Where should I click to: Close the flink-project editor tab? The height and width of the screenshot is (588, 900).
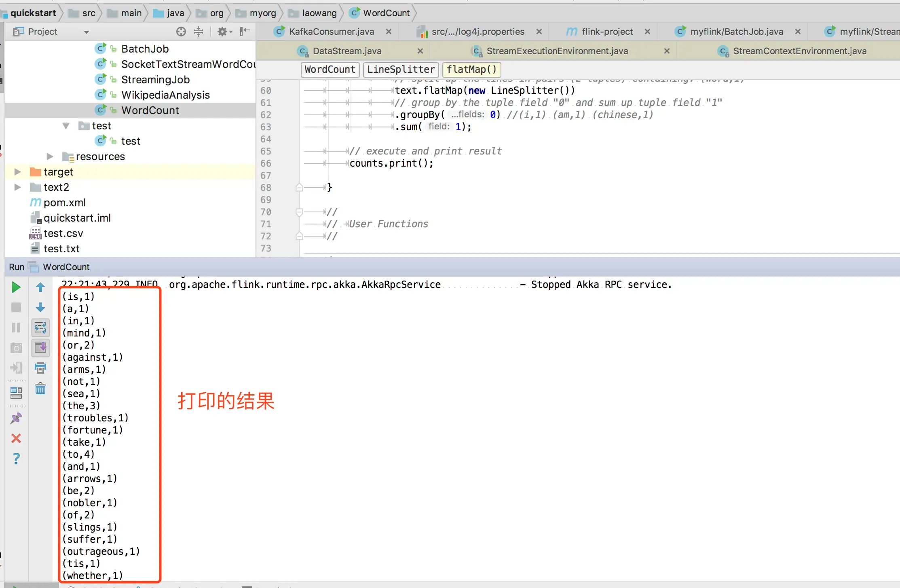pyautogui.click(x=647, y=32)
